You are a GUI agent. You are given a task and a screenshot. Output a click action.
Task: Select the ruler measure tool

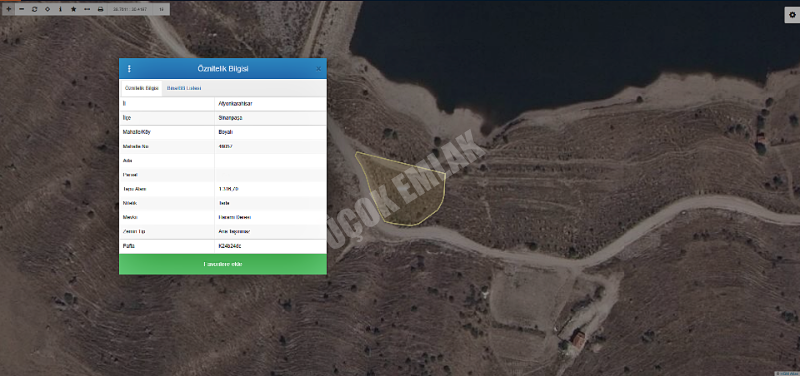click(x=87, y=9)
